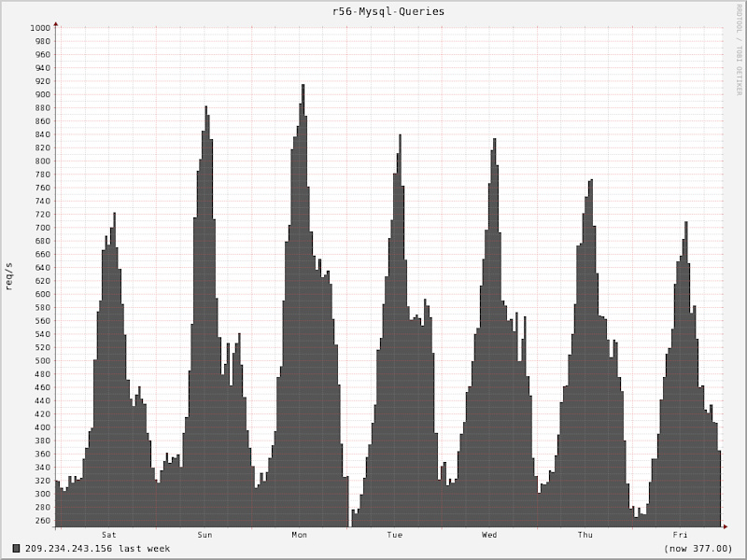Click the 300 y-axis value
The width and height of the screenshot is (747, 560).
click(42, 494)
